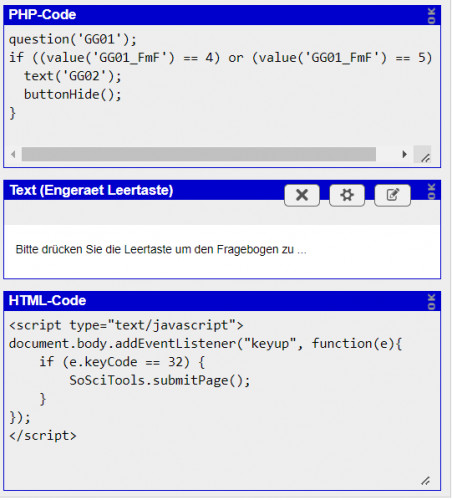This screenshot has height=500, width=452.
Task: Click the 'Bitte drücken Sie die Leertaste' preview
Action: tap(161, 249)
